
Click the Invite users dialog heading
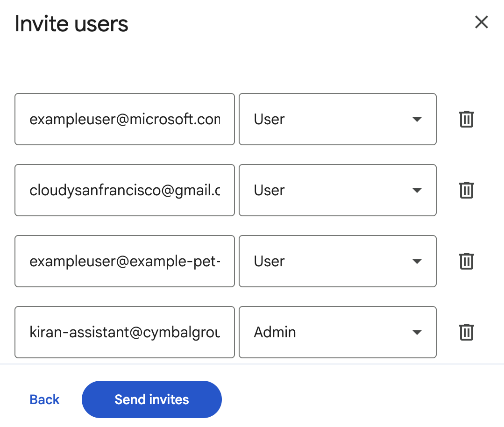[x=71, y=24]
